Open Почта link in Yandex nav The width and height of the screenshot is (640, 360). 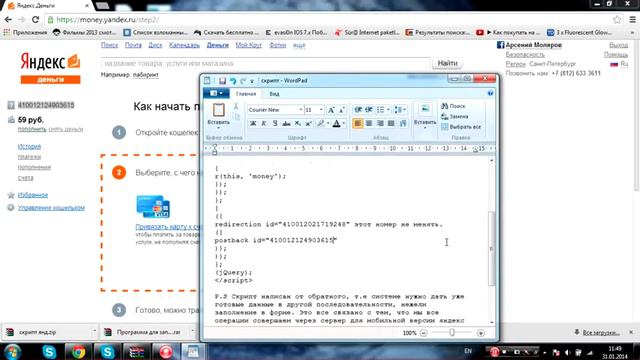coord(133,45)
